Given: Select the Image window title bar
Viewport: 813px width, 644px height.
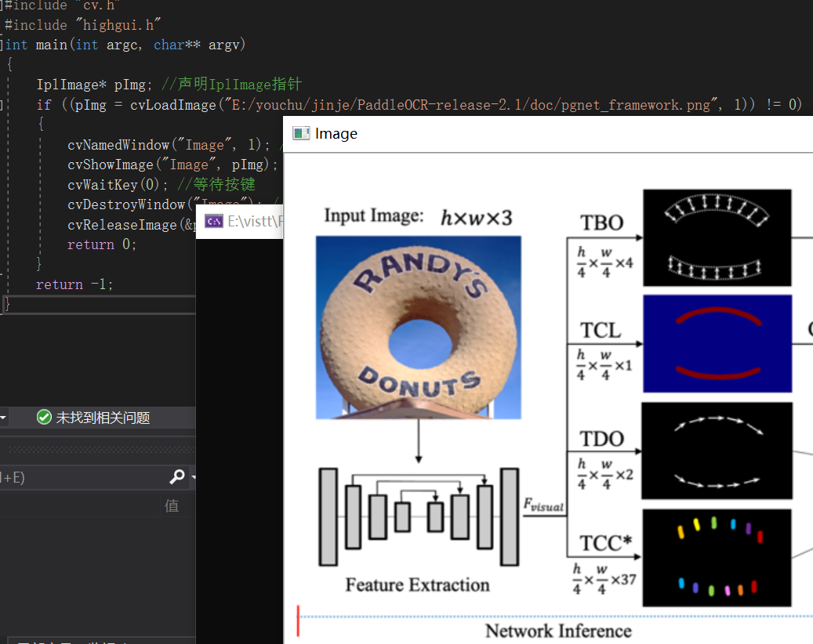Looking at the screenshot, I should pyautogui.click(x=470, y=133).
